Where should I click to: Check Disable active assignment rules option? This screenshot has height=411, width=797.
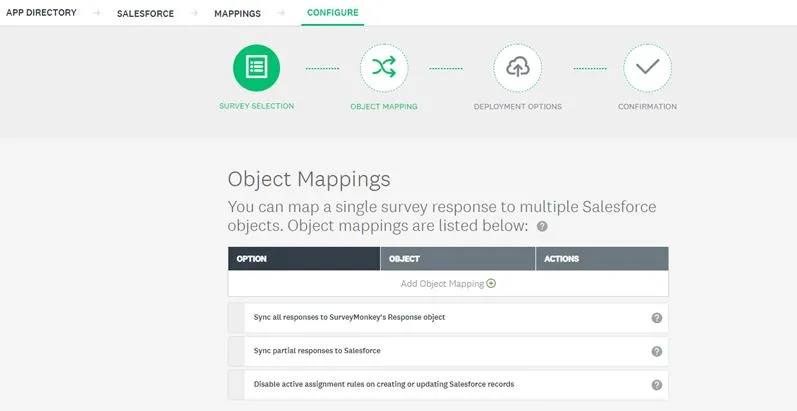236,385
